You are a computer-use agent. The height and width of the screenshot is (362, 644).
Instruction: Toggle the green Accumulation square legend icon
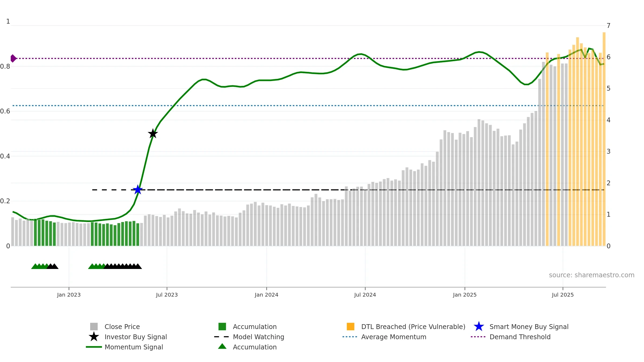pos(222,327)
